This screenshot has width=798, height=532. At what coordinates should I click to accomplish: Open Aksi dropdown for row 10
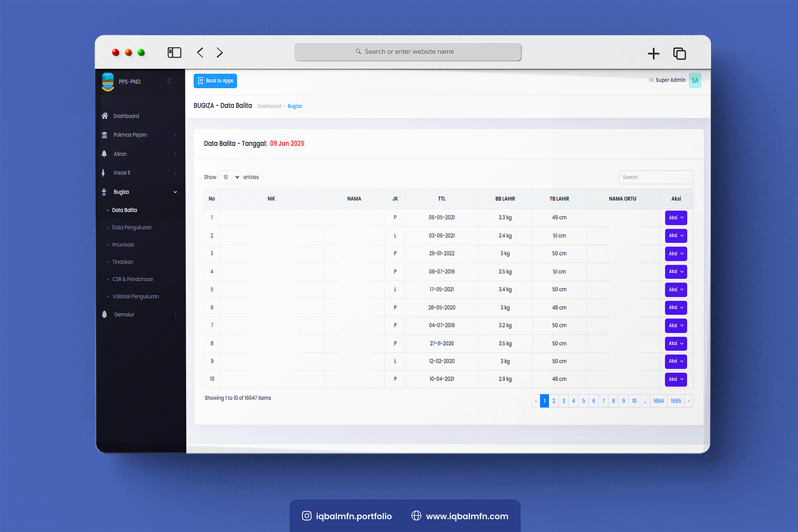coord(676,379)
